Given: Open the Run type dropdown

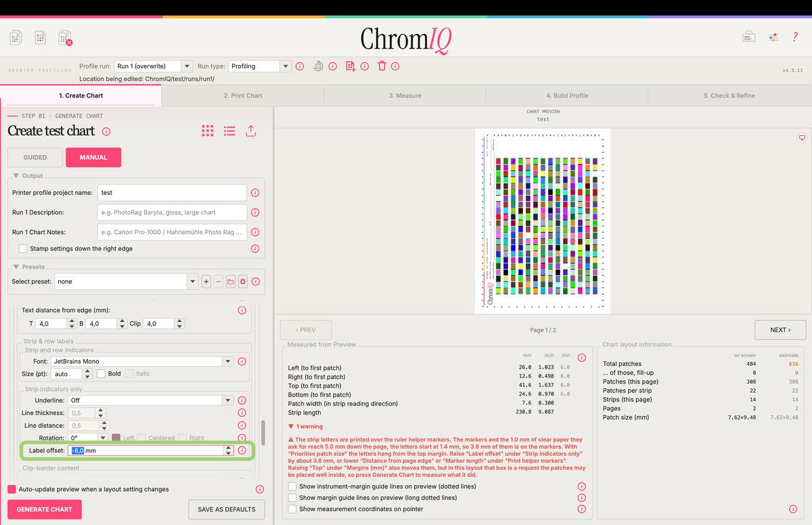Looking at the screenshot, I should tap(260, 66).
